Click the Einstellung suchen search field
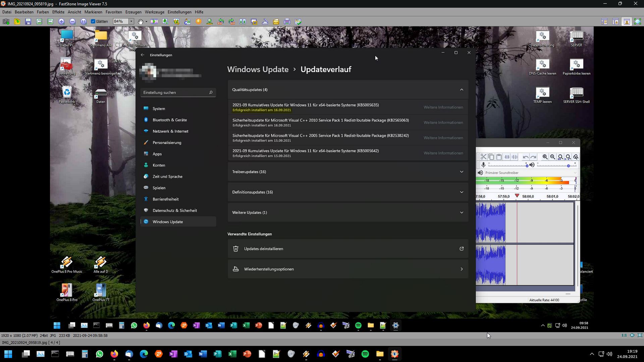Image resolution: width=644 pixels, height=362 pixels. click(178, 93)
